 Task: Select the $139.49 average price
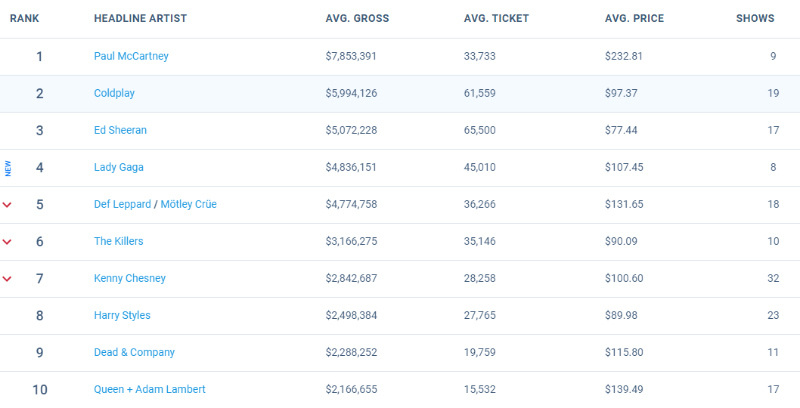[624, 389]
